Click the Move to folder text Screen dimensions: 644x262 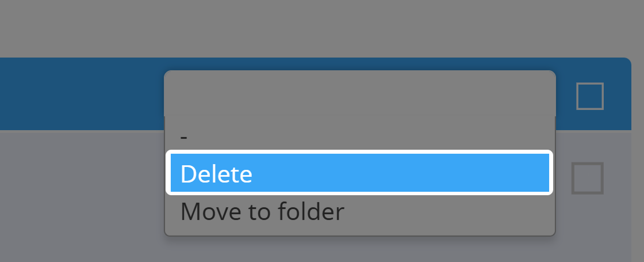(262, 212)
